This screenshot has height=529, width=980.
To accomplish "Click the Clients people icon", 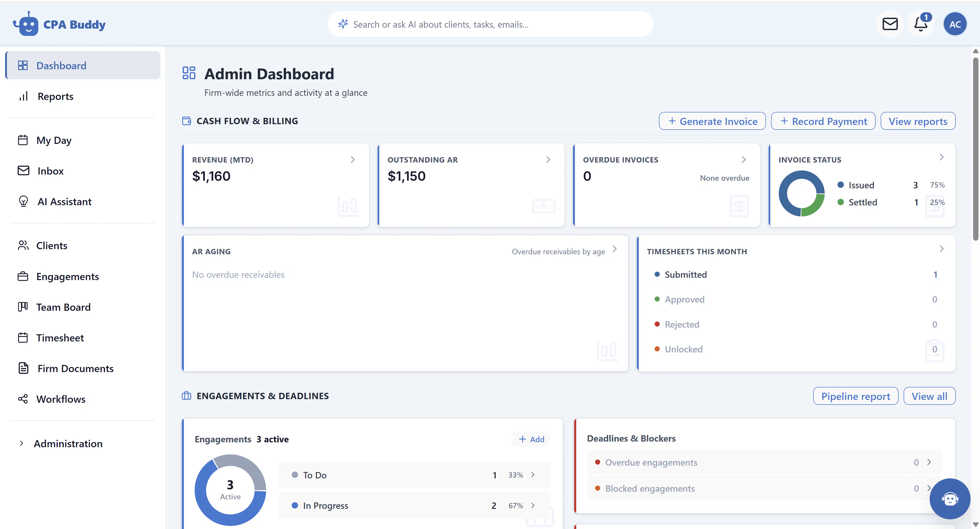I will click(23, 246).
